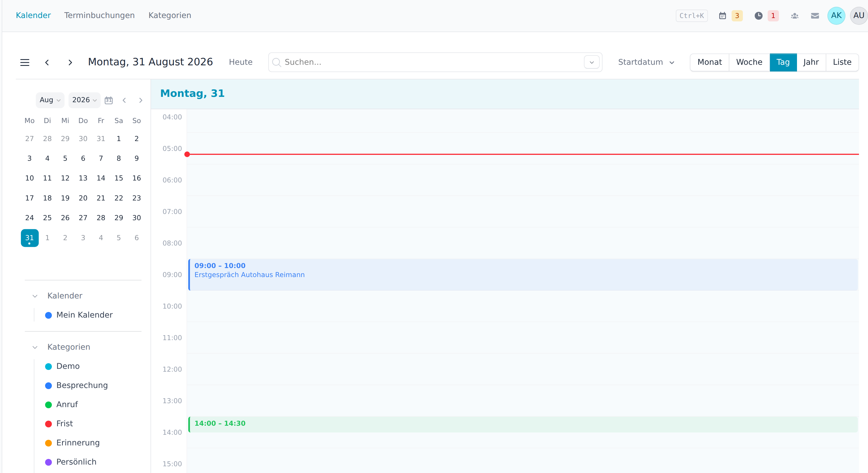Screen dimensions: 868x473
Task: Show next month in mini calendar
Action: 141,100
